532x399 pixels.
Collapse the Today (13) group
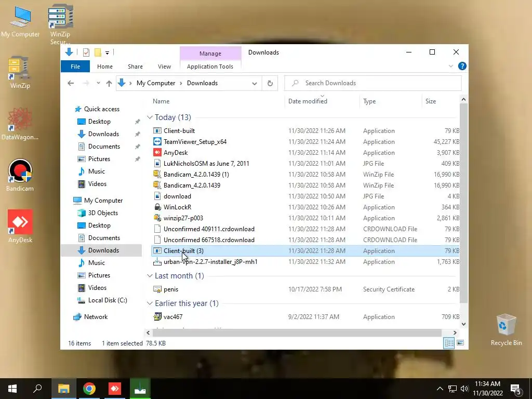tap(150, 117)
